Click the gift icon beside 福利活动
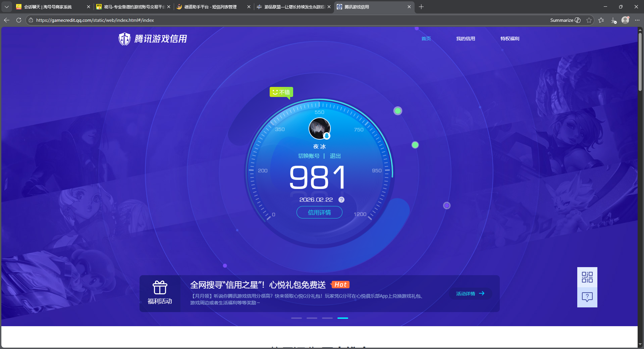 pos(160,288)
